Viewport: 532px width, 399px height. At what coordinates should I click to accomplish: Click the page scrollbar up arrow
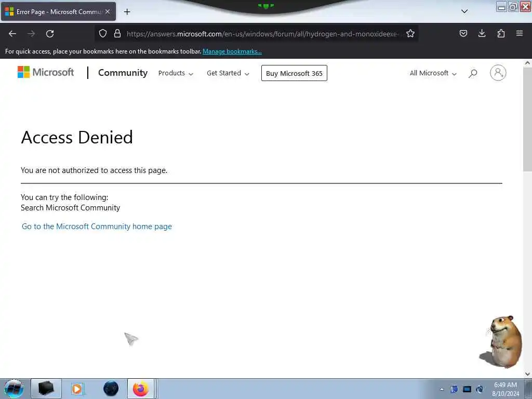(527, 63)
